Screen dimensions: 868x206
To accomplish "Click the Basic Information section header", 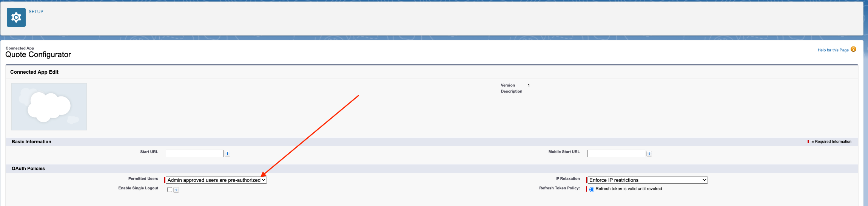I will pos(31,142).
